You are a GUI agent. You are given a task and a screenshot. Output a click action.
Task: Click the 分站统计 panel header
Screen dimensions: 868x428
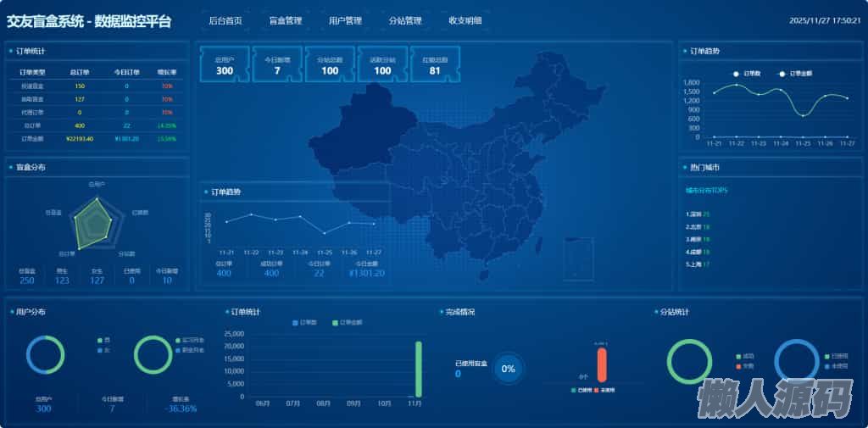(x=674, y=312)
